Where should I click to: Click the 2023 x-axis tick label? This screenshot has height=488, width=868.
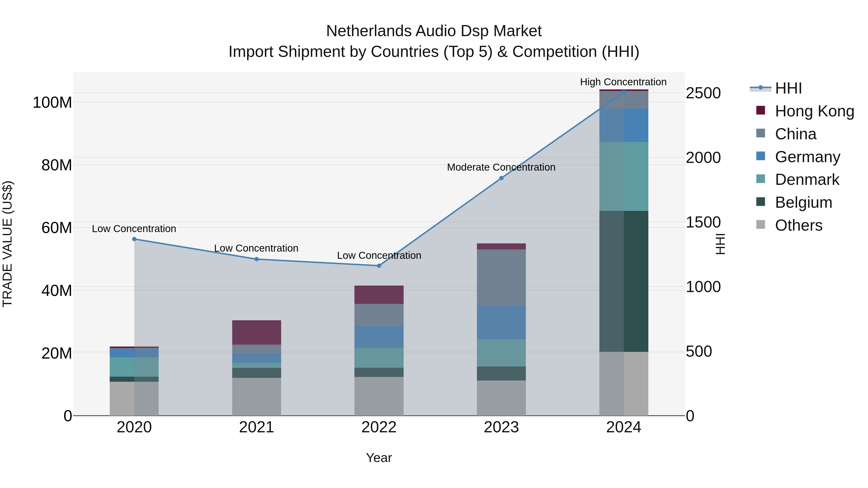(x=502, y=427)
